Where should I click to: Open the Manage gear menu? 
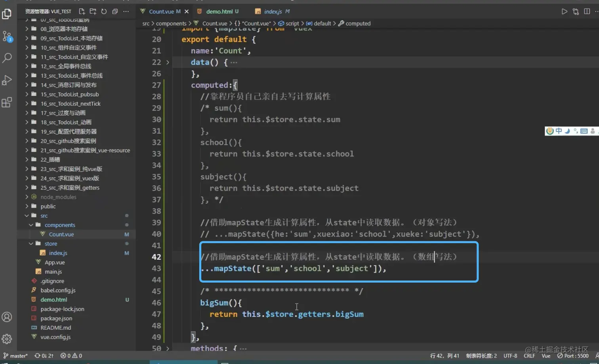pyautogui.click(x=7, y=339)
